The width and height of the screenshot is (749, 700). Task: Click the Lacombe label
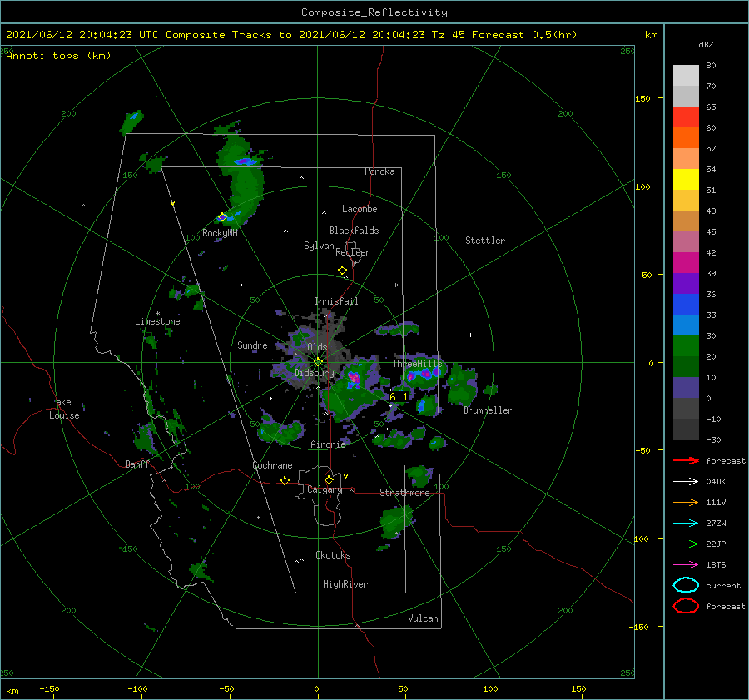pos(360,209)
